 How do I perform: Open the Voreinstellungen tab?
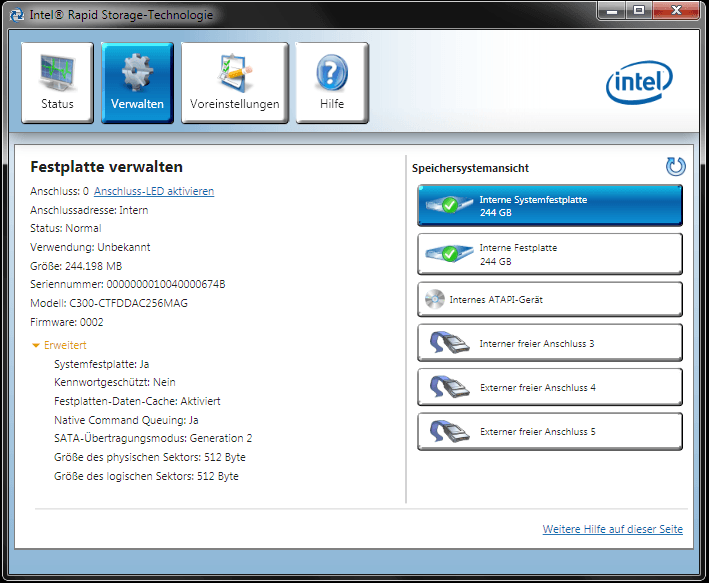tap(235, 83)
